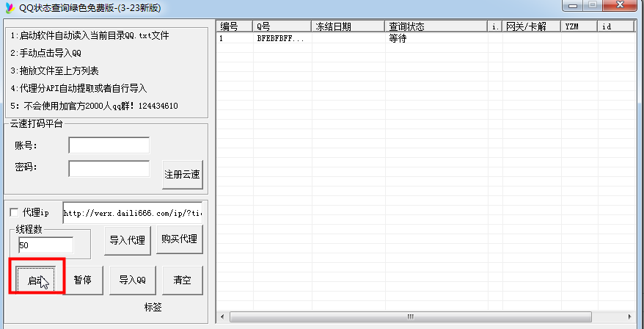Enable the 代理ip checkbox
The width and height of the screenshot is (644, 329).
pos(14,213)
